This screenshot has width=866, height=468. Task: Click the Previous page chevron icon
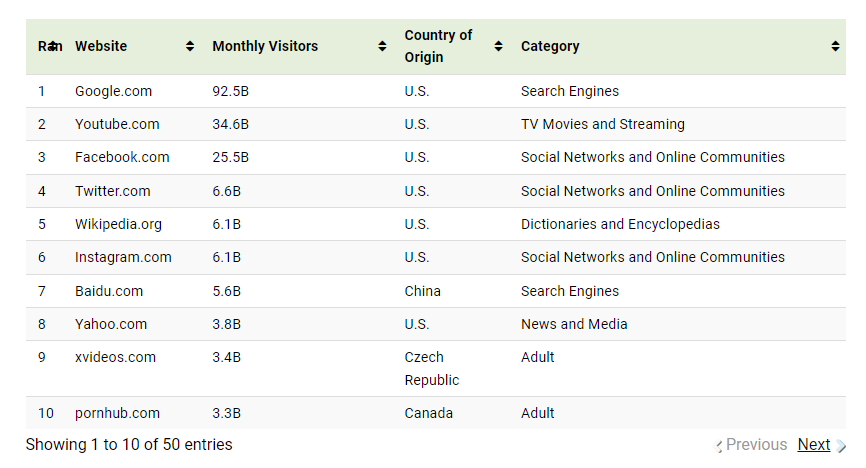pos(719,445)
